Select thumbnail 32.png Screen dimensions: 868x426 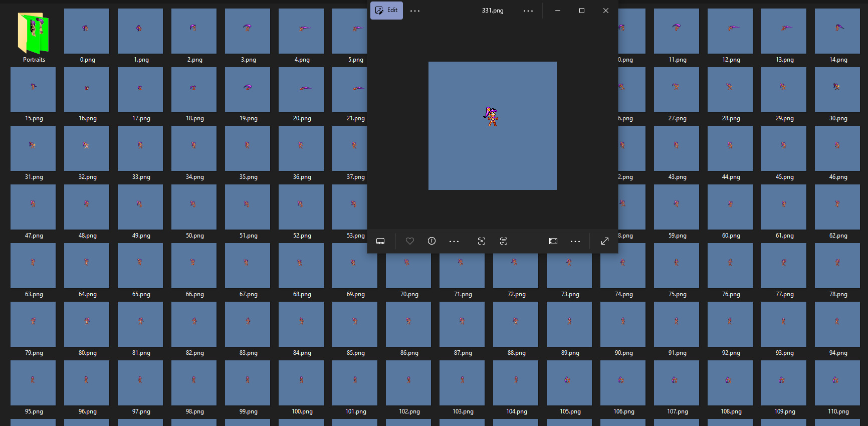point(87,148)
